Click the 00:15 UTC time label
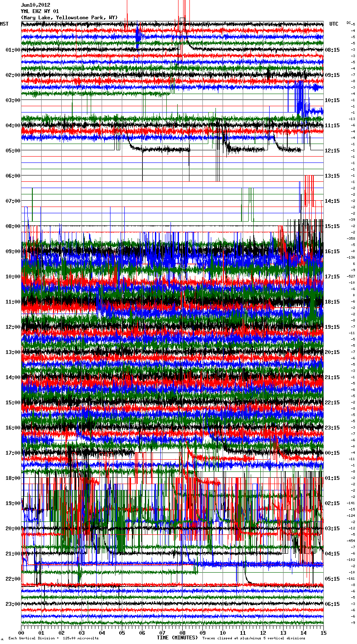Image resolution: width=357 pixels, height=644 pixels. [x=332, y=453]
